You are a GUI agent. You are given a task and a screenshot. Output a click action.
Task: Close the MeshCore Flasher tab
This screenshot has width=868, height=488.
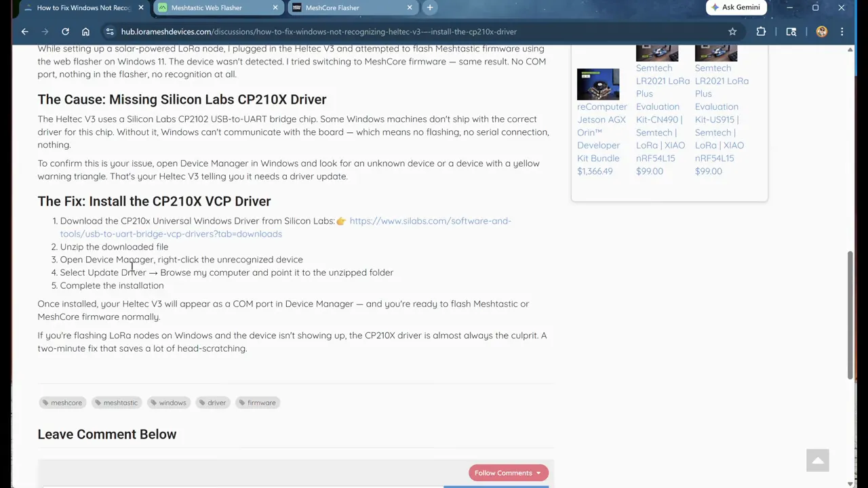(x=410, y=7)
